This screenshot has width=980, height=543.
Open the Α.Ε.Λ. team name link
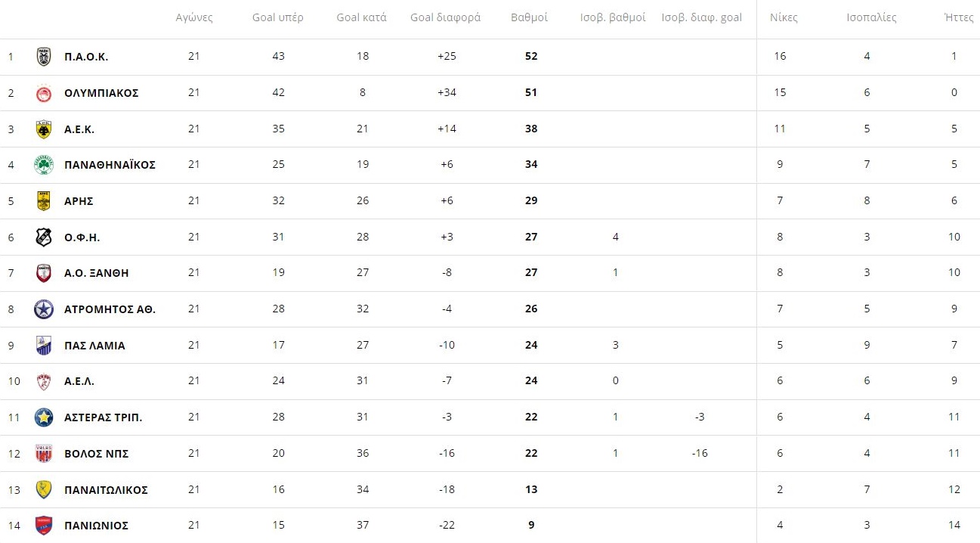point(79,381)
